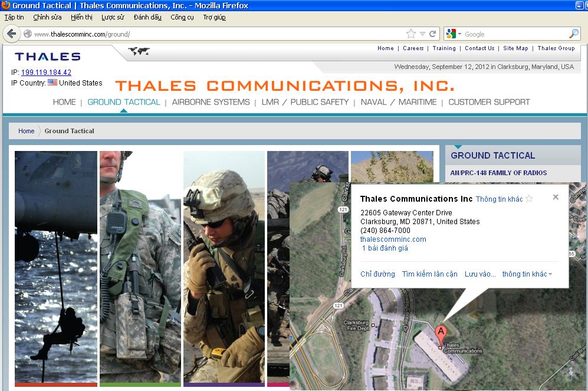This screenshot has height=391, width=588.
Task: Click the helicopter rappelling soldier image
Action: (x=56, y=268)
